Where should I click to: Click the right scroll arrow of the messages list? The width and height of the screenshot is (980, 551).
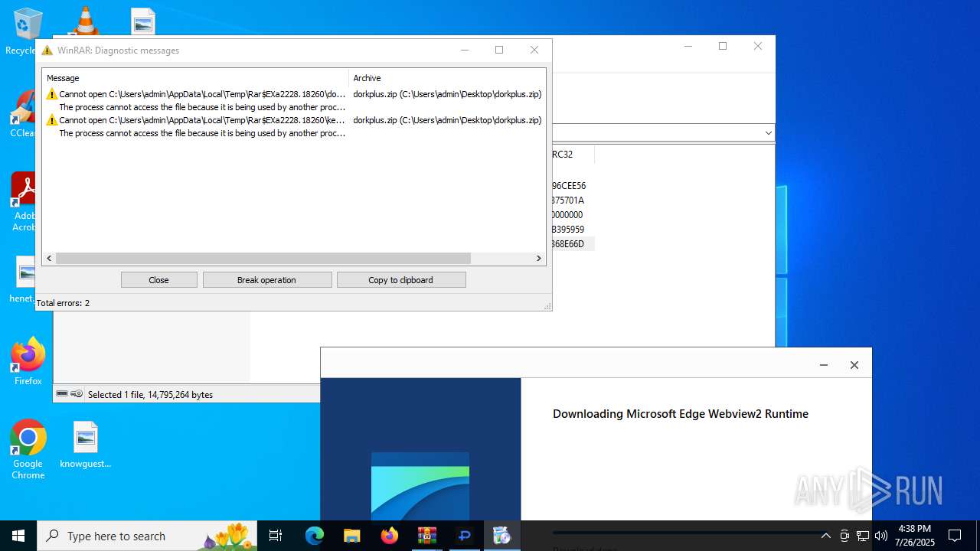pyautogui.click(x=538, y=259)
